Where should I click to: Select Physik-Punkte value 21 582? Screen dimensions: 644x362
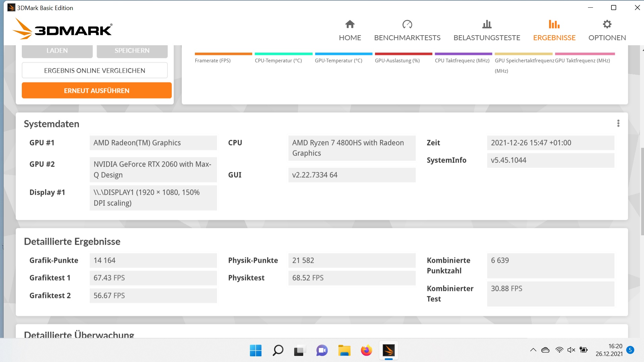(352, 260)
